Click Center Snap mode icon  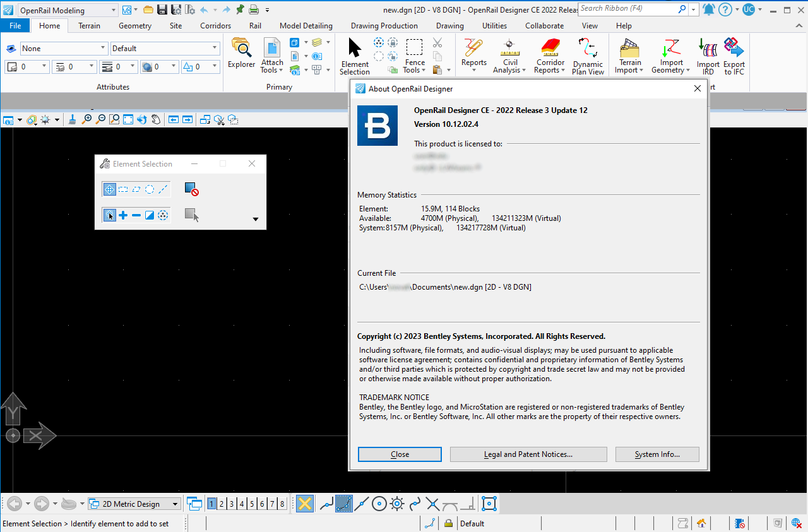tap(379, 504)
